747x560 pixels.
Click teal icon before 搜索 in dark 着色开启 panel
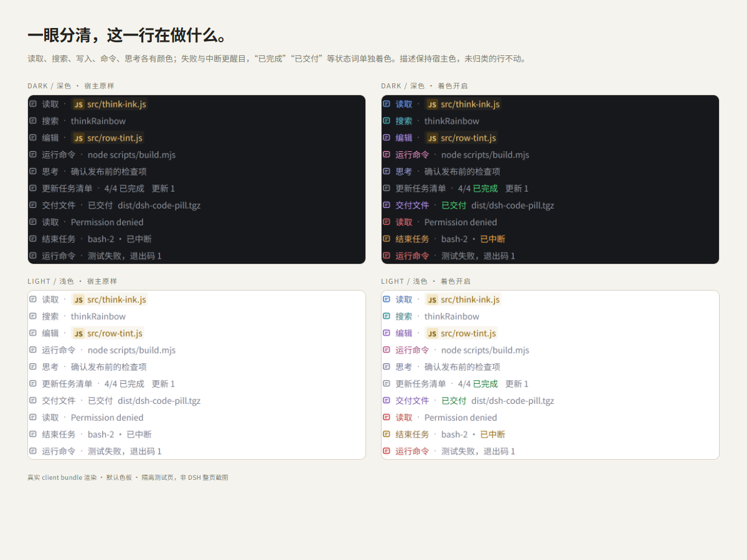pos(387,121)
